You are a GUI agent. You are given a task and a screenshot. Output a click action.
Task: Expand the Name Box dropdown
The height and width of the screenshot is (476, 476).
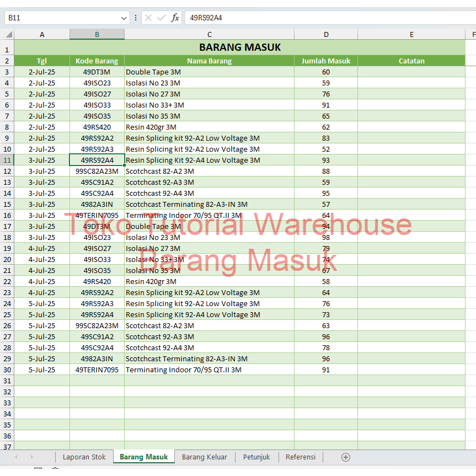[x=124, y=18]
